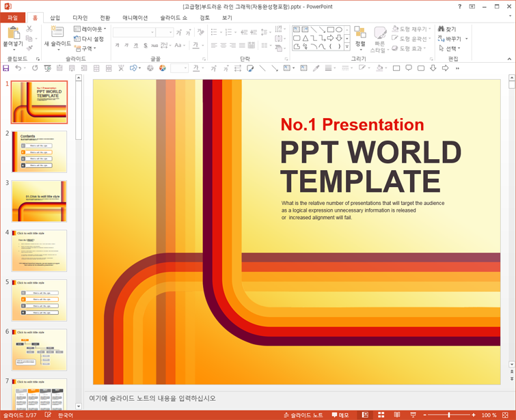
Task: Click the speech bubble callout shape in the quick toolbar
Action: 409,68
